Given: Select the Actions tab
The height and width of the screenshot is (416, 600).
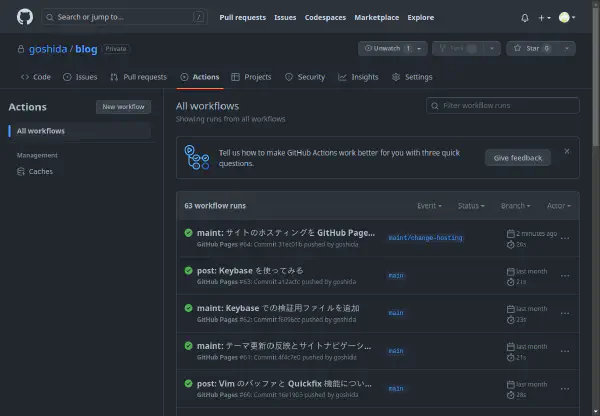Looking at the screenshot, I should 200,77.
